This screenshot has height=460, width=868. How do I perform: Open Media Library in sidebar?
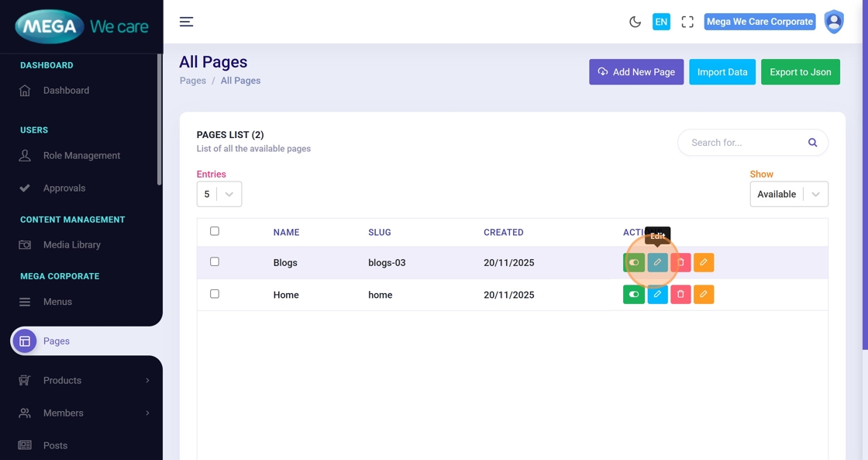(71, 245)
